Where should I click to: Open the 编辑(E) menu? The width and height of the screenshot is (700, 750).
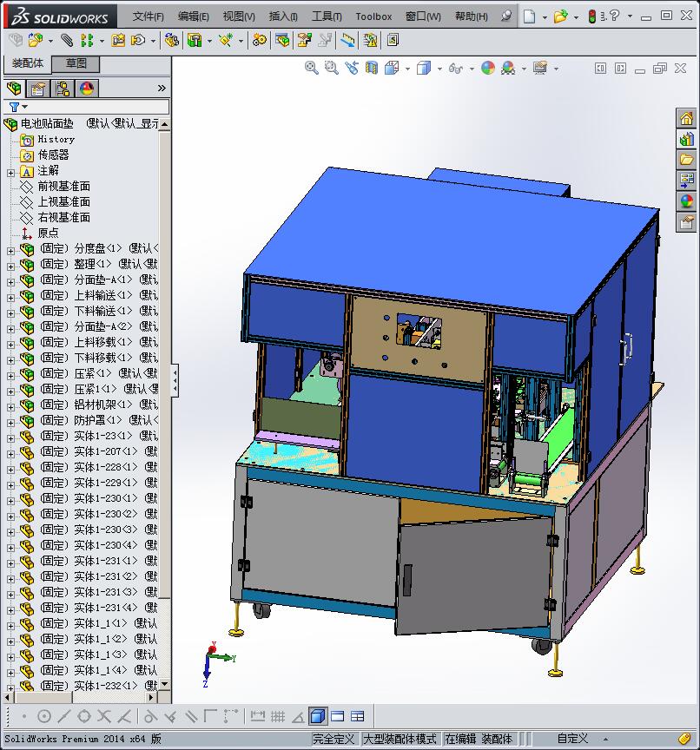(194, 16)
